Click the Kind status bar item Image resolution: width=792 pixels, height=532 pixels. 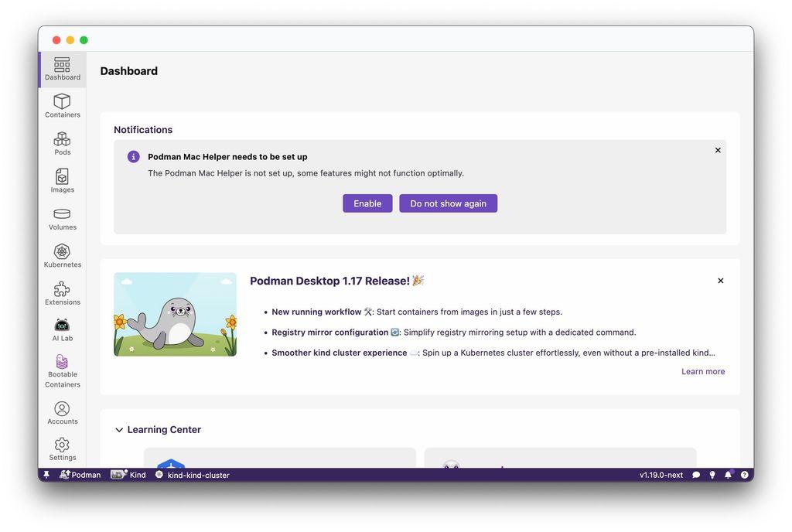click(128, 475)
